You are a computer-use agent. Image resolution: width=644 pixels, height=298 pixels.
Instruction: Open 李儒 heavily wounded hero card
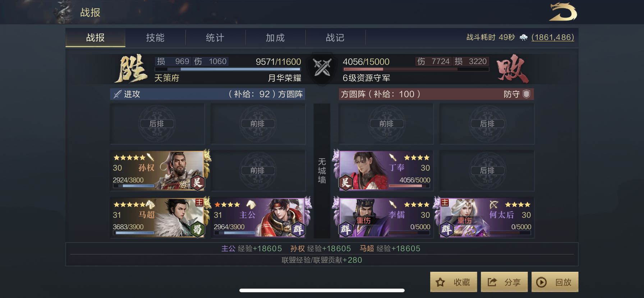coord(386,218)
